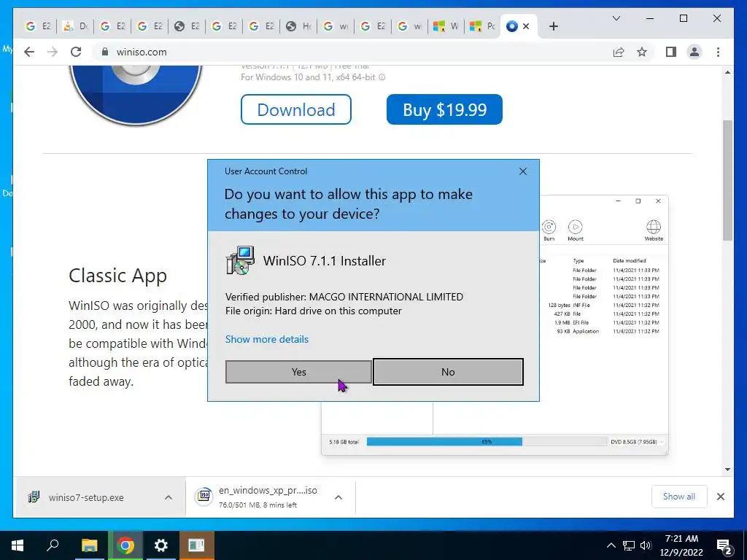Expand options for winiso7-setup.exe download
The width and height of the screenshot is (747, 560).
pos(169,497)
